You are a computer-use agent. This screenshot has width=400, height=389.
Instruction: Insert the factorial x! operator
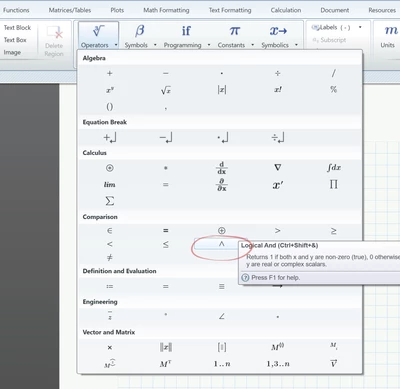[278, 90]
